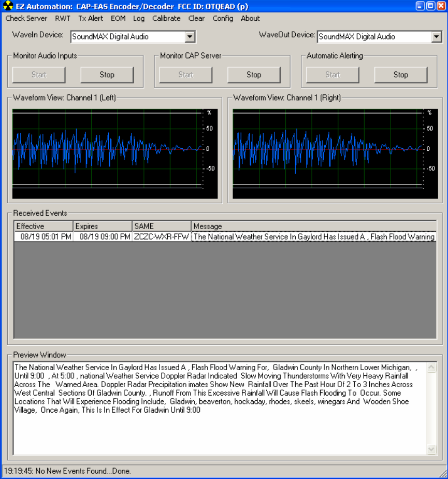Click Start under Monitor Audio Inputs
The height and width of the screenshot is (479, 448).
(39, 75)
